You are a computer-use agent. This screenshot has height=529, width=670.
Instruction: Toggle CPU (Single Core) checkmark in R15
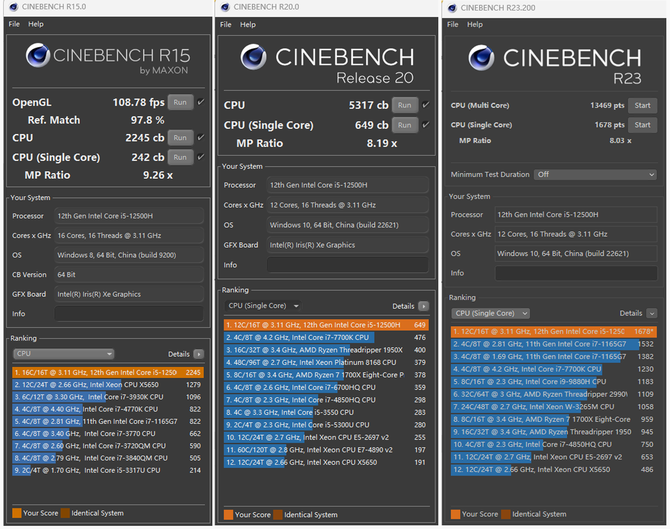pos(201,157)
